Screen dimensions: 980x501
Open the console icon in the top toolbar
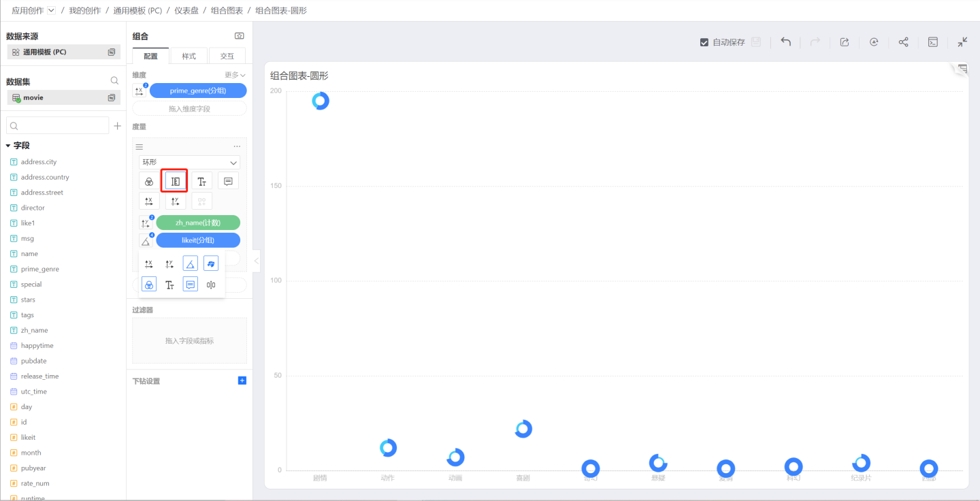pos(933,42)
